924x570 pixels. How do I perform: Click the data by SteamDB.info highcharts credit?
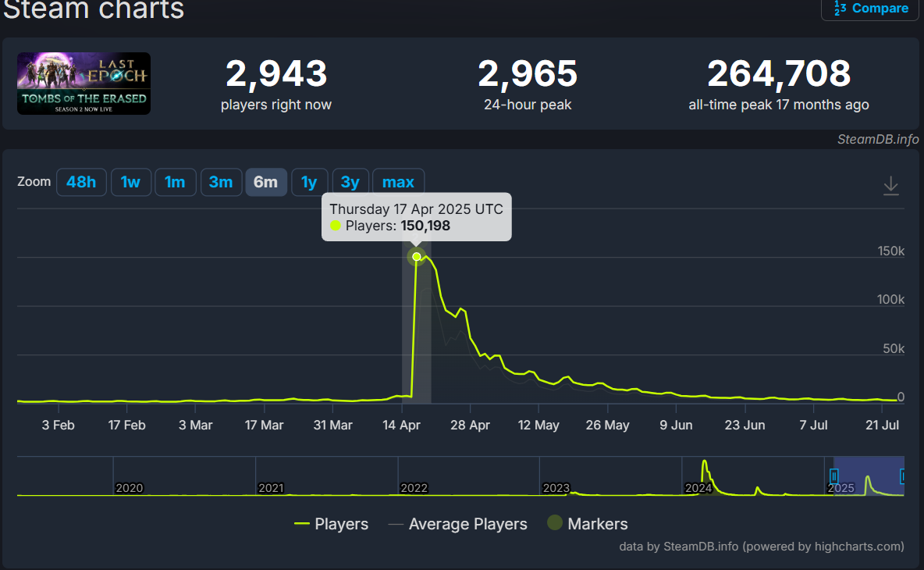pyautogui.click(x=762, y=547)
